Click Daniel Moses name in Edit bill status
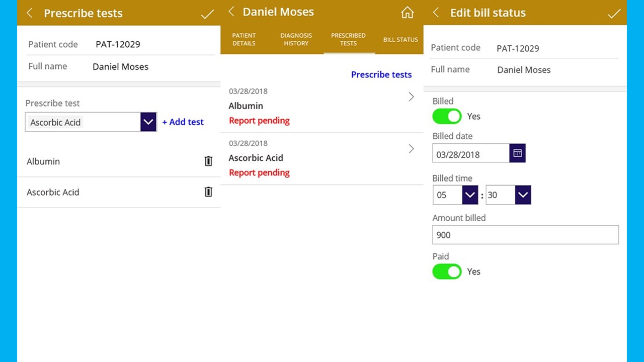Viewport: 644px width, 362px height. pos(524,70)
